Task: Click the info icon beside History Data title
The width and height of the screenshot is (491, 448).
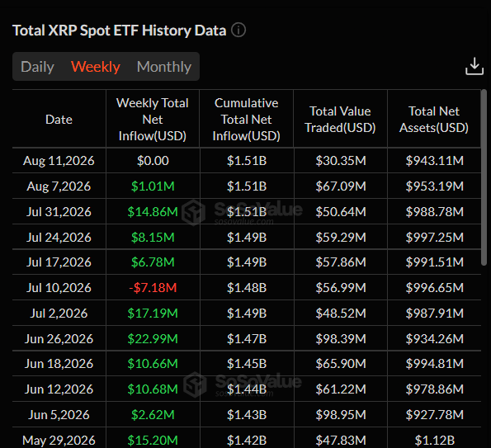Action: click(238, 31)
